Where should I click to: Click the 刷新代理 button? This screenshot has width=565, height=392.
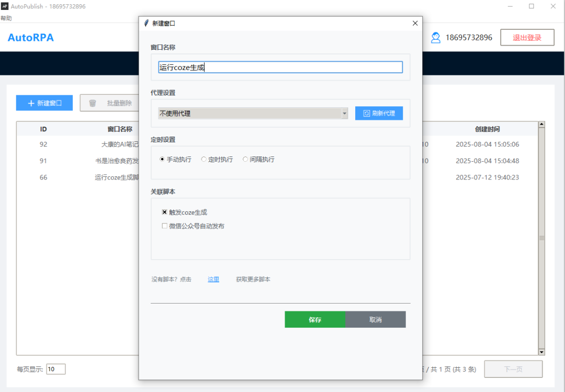click(379, 113)
